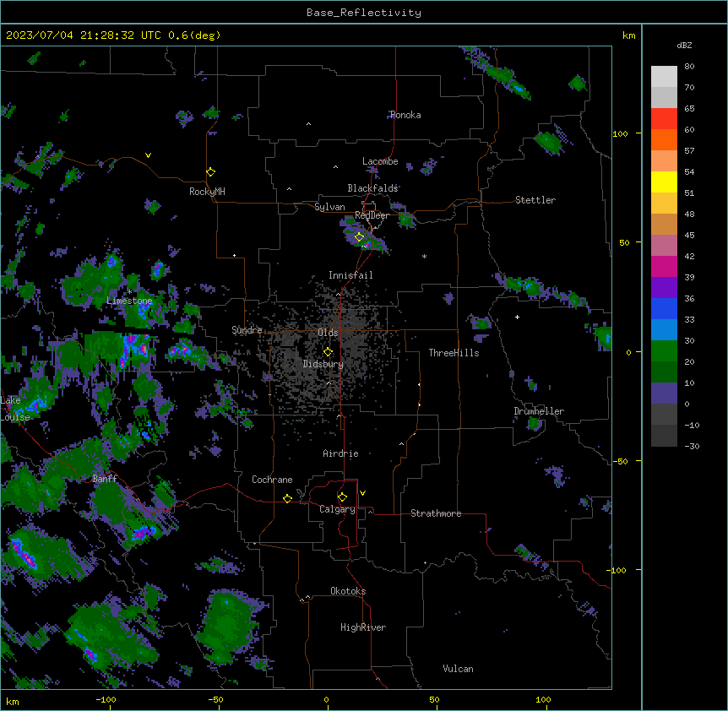Click the RedDeer city label
This screenshot has height=711, width=728.
pyautogui.click(x=372, y=215)
